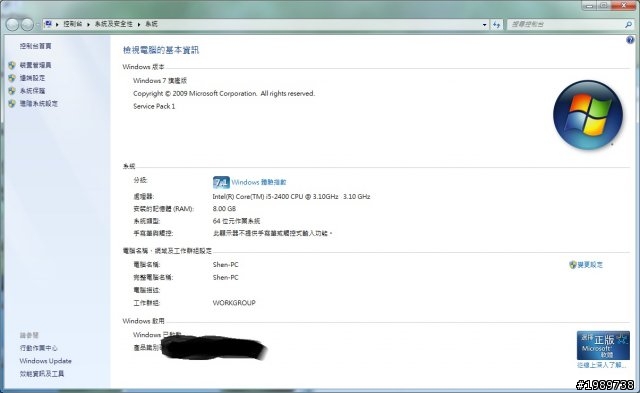Click the 7.1 experience index score badge
This screenshot has width=640, height=393.
pyautogui.click(x=221, y=182)
